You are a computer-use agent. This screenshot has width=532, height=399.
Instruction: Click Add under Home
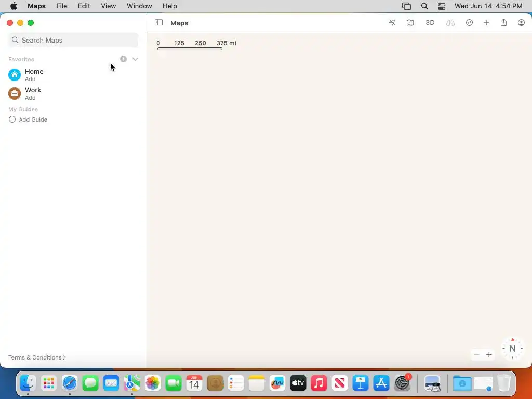(x=30, y=79)
